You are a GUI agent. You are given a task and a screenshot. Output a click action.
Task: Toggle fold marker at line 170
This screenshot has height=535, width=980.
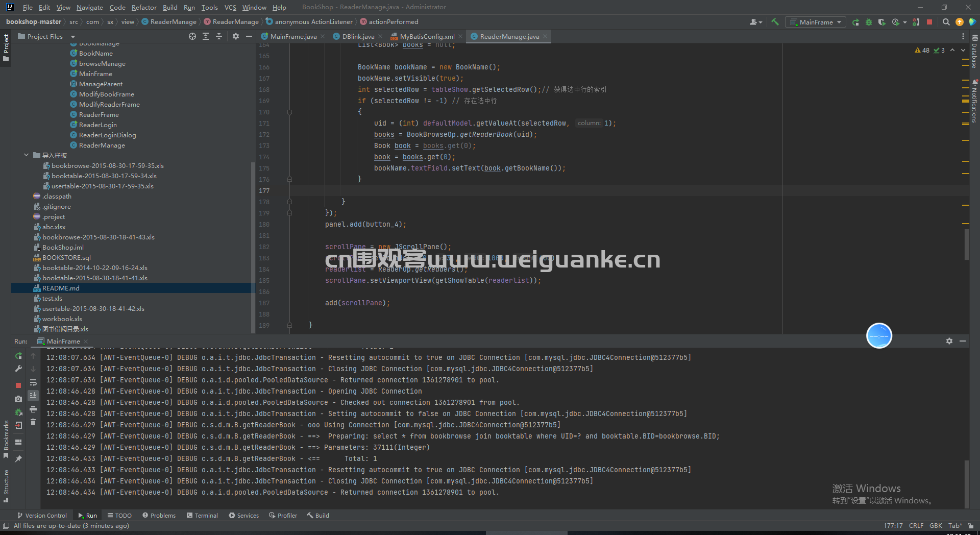click(289, 112)
